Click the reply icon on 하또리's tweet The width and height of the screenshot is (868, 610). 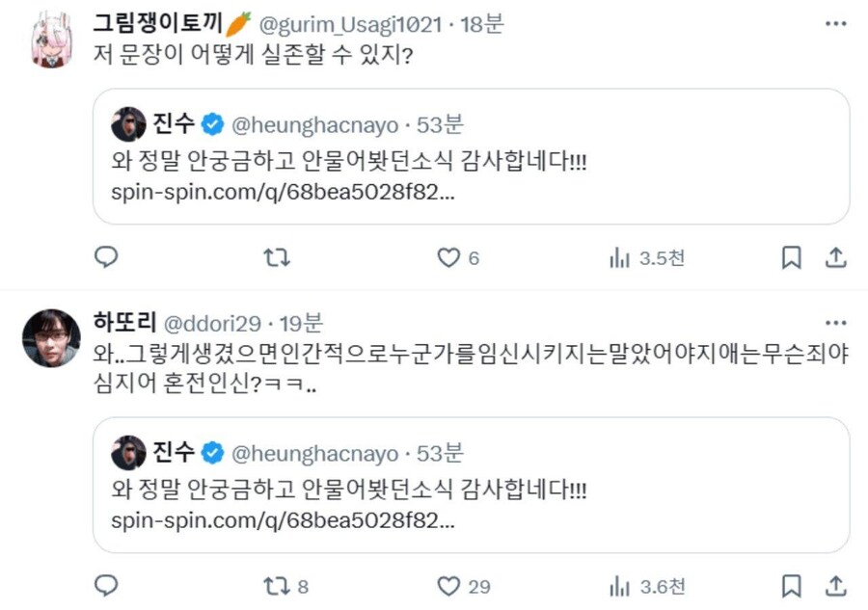coord(106,584)
